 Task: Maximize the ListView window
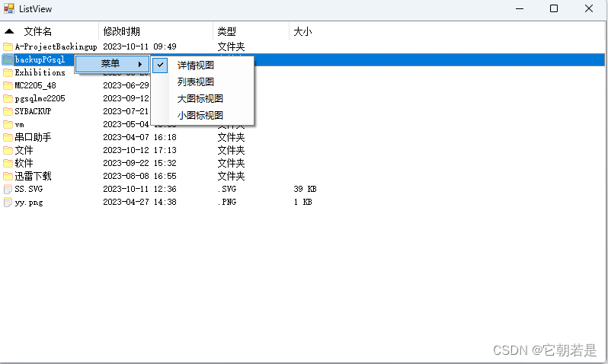click(554, 8)
